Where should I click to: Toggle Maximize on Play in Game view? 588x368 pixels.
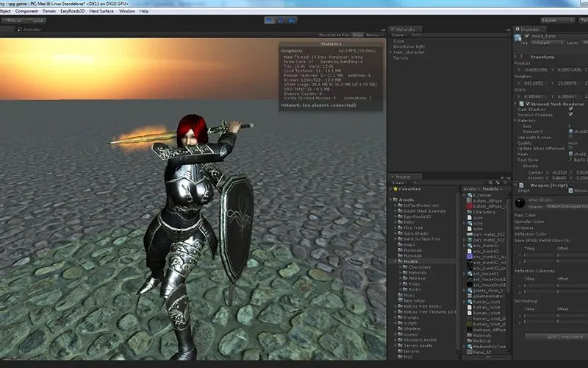pos(334,35)
